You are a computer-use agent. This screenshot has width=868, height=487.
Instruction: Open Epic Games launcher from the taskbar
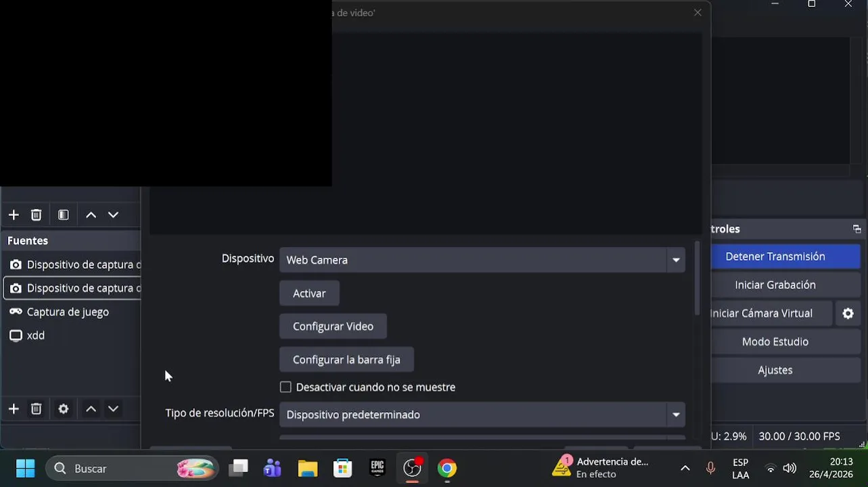point(378,468)
